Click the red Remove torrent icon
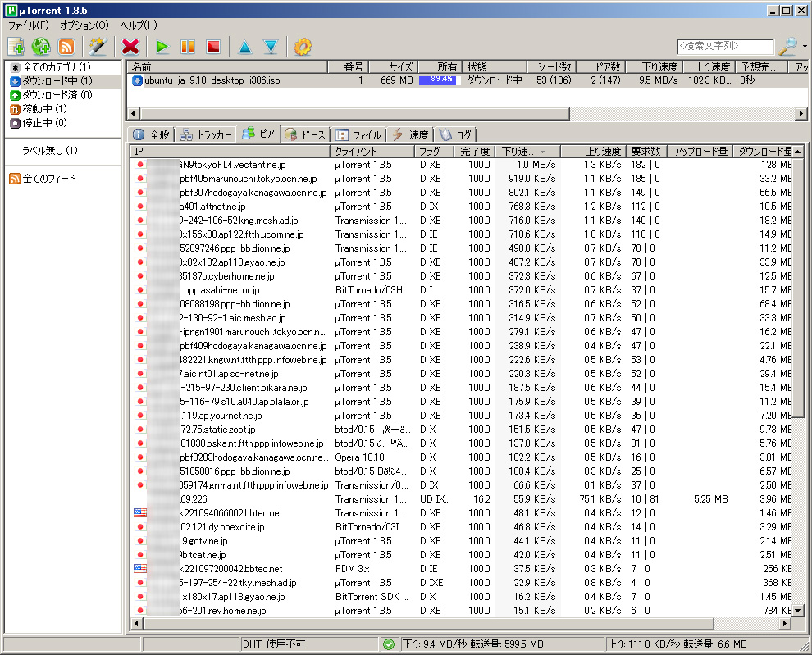 [130, 47]
